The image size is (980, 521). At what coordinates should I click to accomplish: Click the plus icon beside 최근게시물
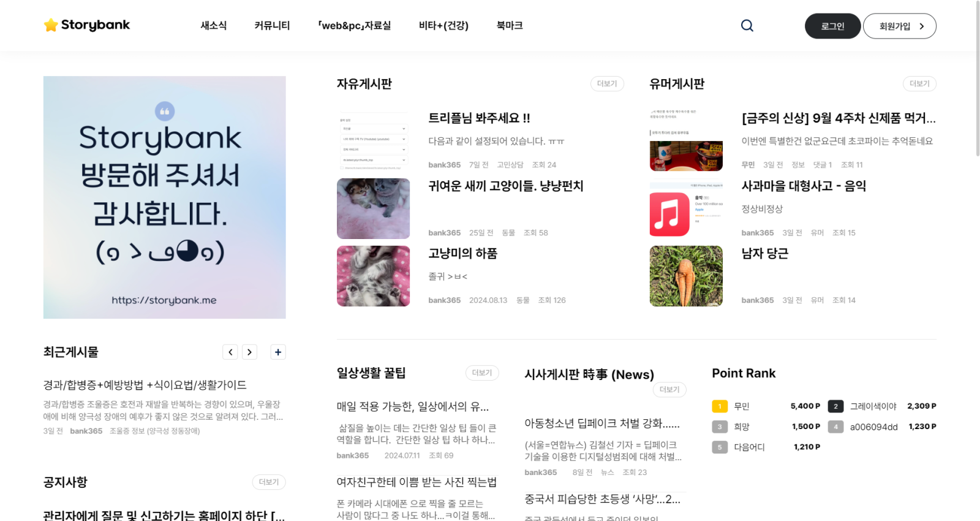coord(278,352)
